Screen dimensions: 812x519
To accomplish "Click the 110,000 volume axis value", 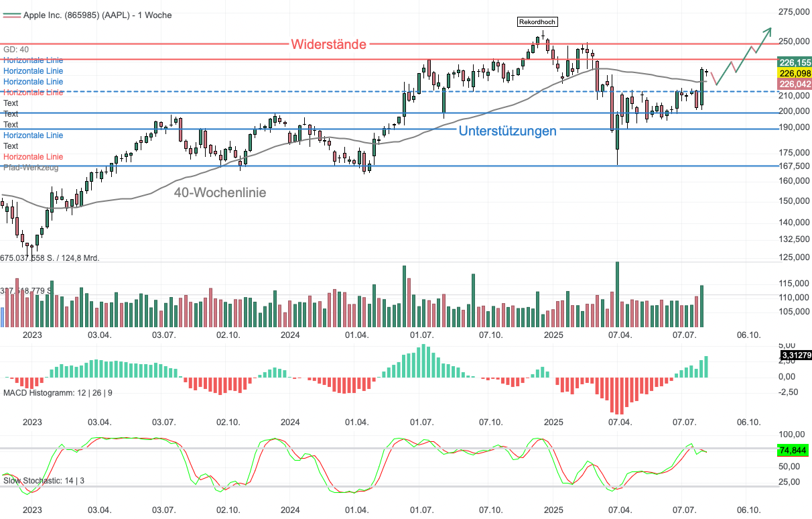I will click(x=794, y=297).
